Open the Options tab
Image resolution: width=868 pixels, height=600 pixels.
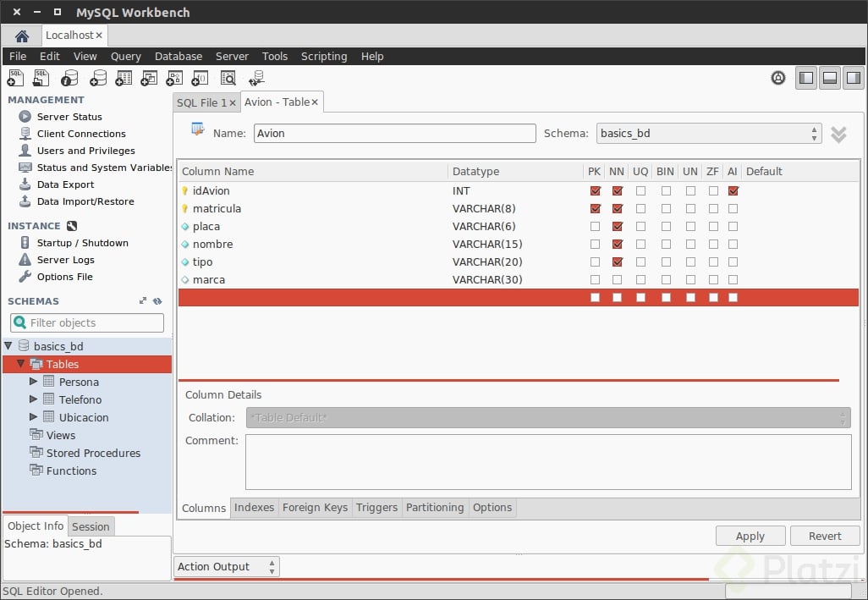[492, 508]
